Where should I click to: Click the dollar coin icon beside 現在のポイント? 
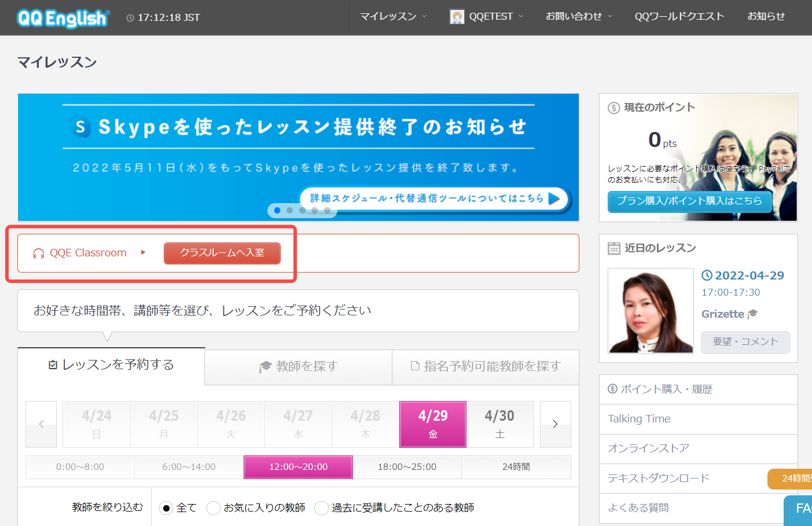(613, 108)
